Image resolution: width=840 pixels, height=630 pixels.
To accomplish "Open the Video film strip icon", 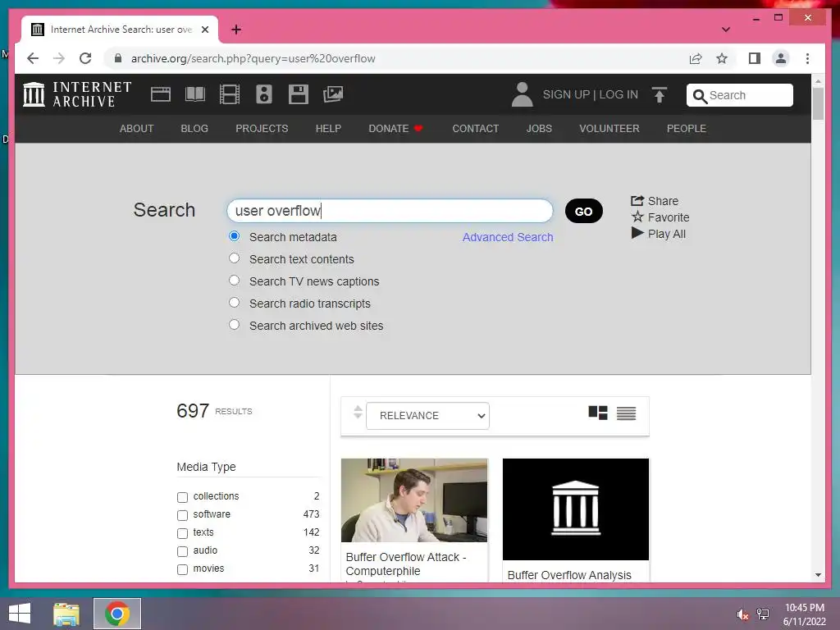I will (x=230, y=94).
